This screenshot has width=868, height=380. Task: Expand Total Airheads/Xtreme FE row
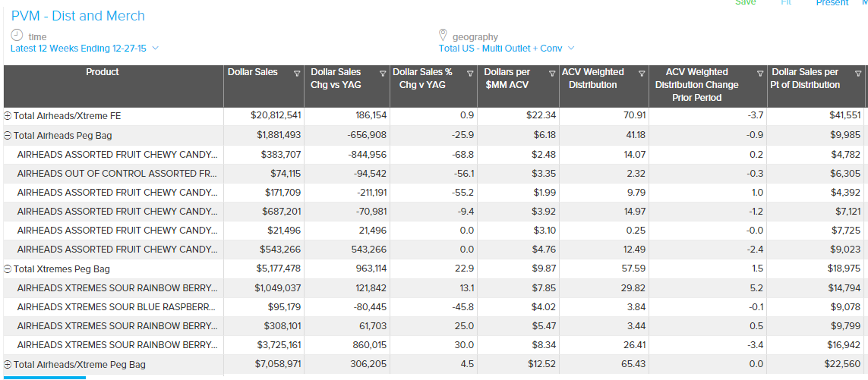coord(8,116)
